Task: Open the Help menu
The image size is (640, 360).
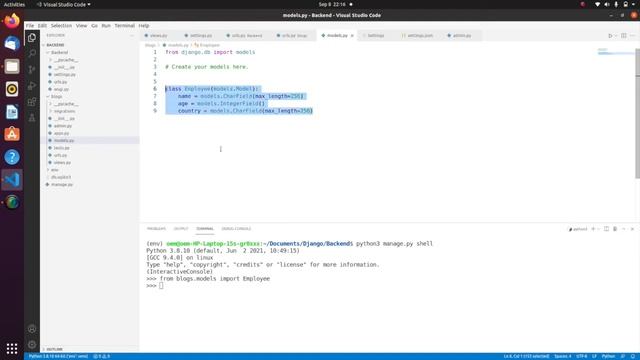Action: point(144,25)
